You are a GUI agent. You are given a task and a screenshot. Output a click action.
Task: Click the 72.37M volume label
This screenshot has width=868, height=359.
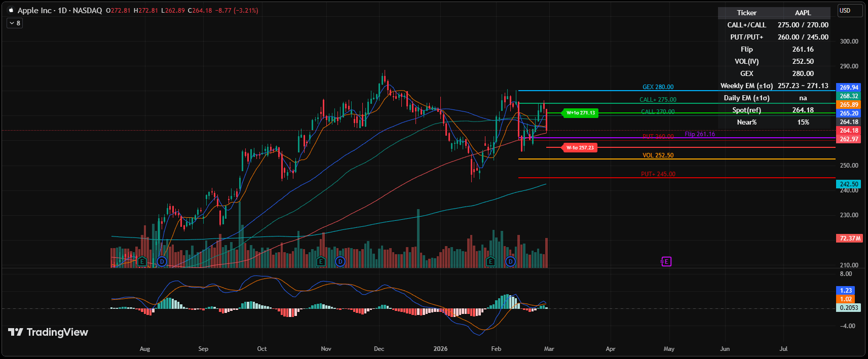pyautogui.click(x=849, y=238)
